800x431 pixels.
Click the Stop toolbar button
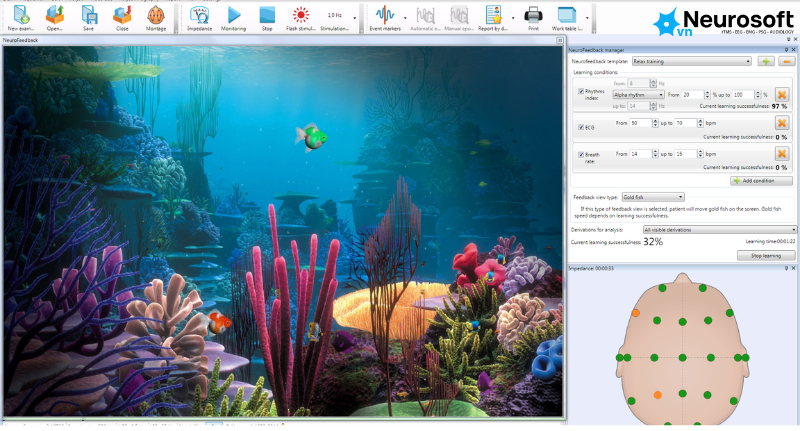(x=267, y=18)
